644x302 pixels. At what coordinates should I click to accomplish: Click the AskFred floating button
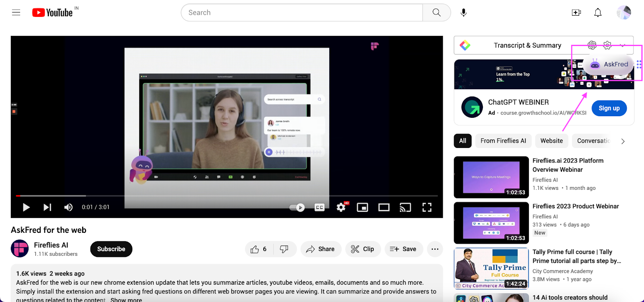pos(609,64)
